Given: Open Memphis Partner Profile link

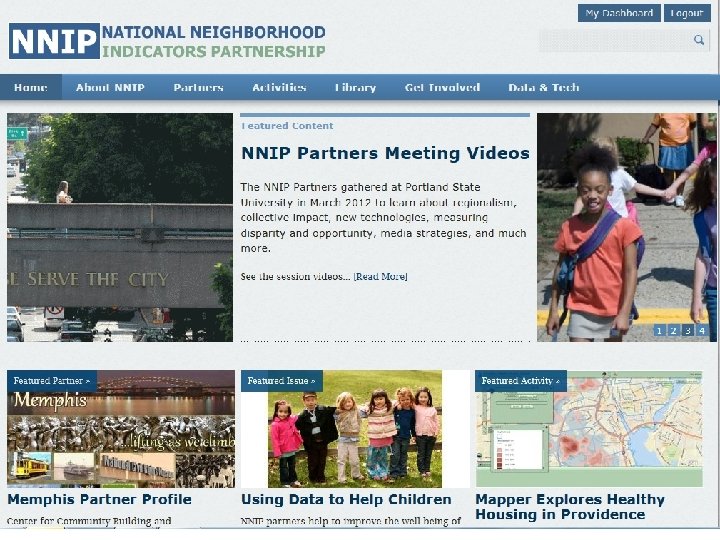Looking at the screenshot, I should (100, 499).
